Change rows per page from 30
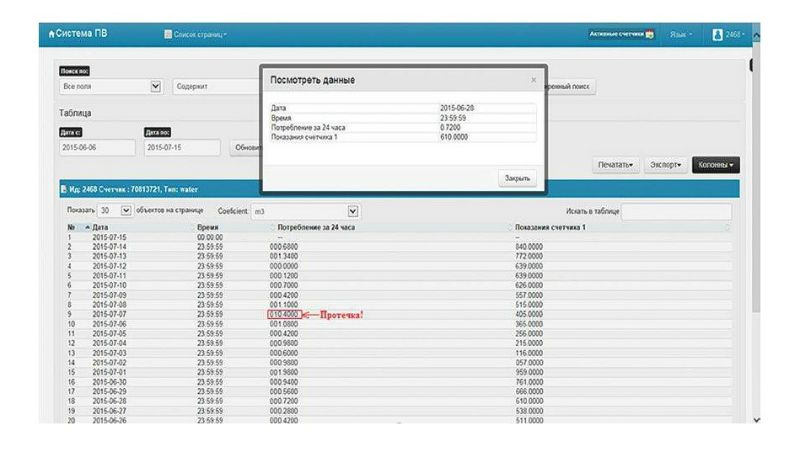The image size is (799, 453). click(x=114, y=211)
